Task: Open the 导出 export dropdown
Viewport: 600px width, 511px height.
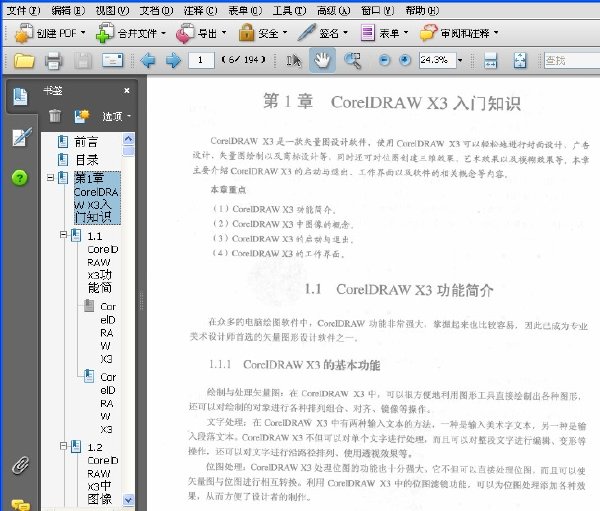Action: [x=201, y=33]
